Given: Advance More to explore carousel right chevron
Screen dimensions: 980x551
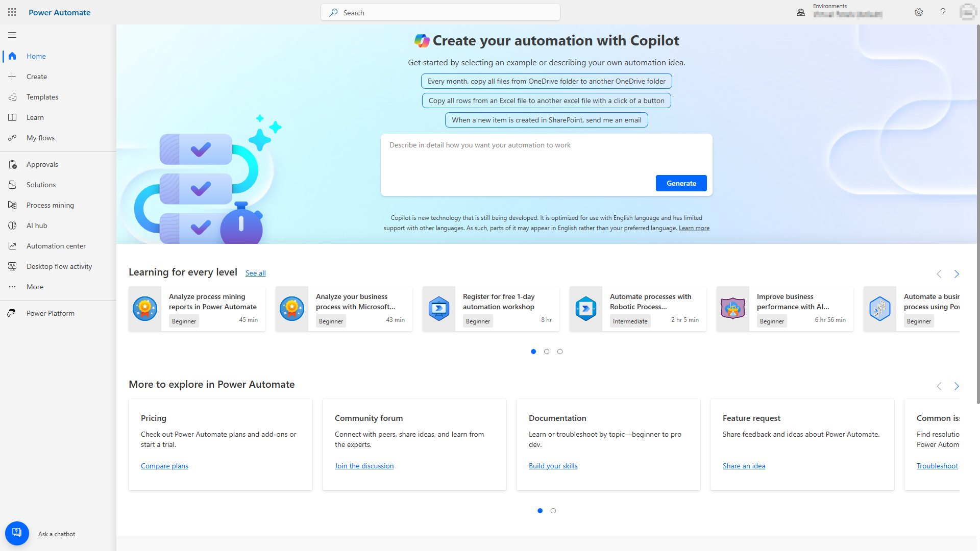Looking at the screenshot, I should [x=957, y=386].
